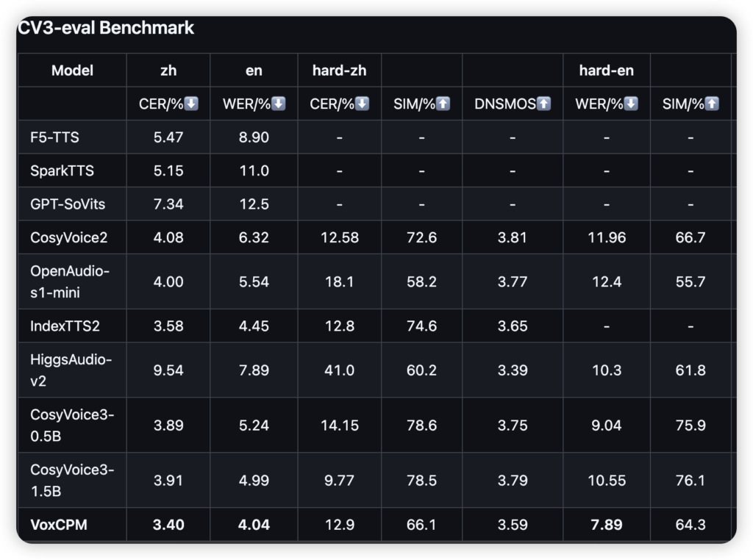Click the "hard-zh" column header
Viewport: 753px width, 560px height.
tap(340, 71)
